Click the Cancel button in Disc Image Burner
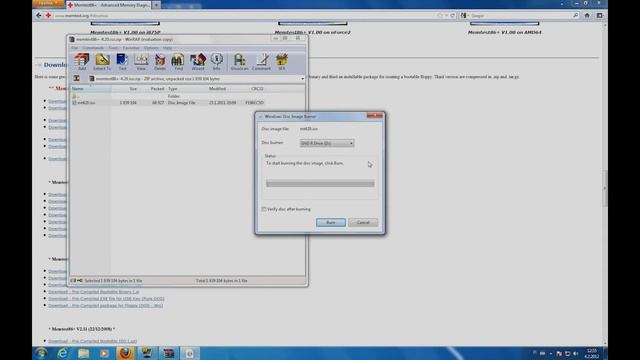 coord(363,222)
